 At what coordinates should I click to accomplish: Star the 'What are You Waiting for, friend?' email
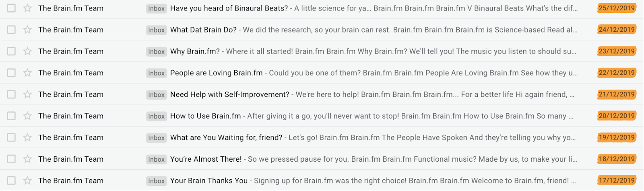pyautogui.click(x=27, y=138)
